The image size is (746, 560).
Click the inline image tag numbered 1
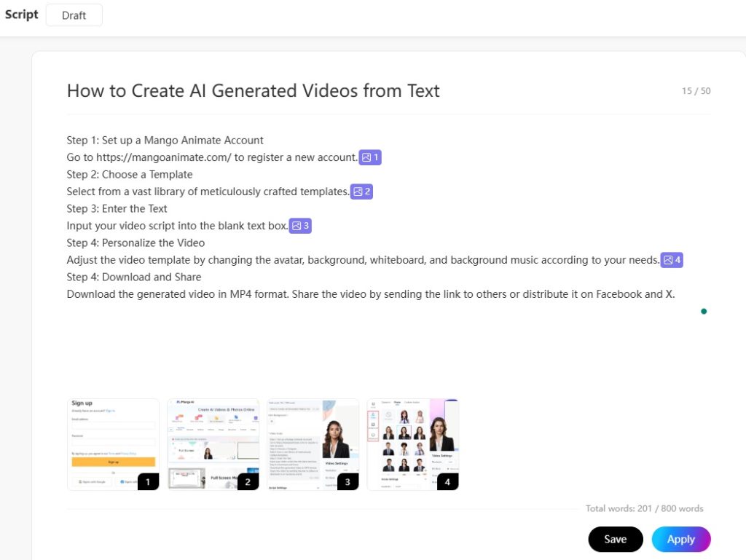click(x=370, y=157)
